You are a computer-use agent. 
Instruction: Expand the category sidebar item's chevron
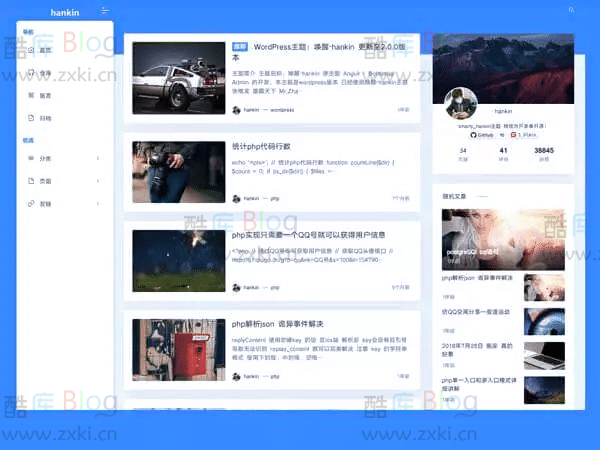pyautogui.click(x=98, y=158)
